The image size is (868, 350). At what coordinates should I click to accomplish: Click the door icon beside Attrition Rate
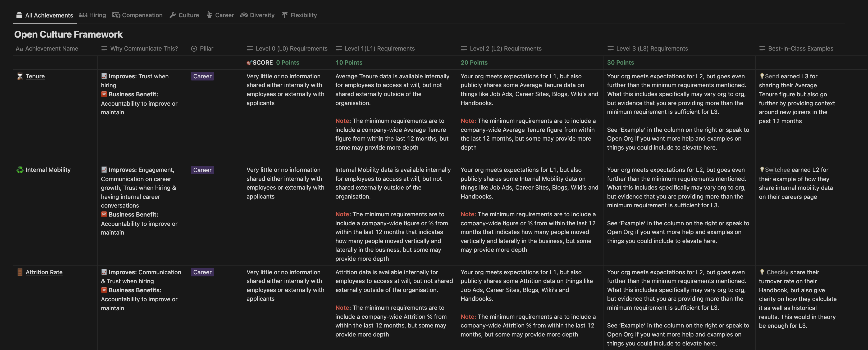[x=20, y=272]
